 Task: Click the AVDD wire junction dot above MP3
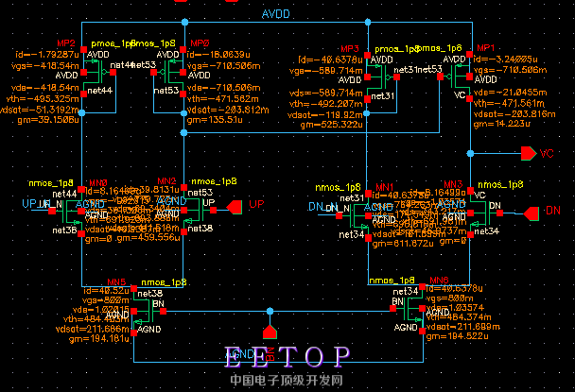(x=368, y=23)
